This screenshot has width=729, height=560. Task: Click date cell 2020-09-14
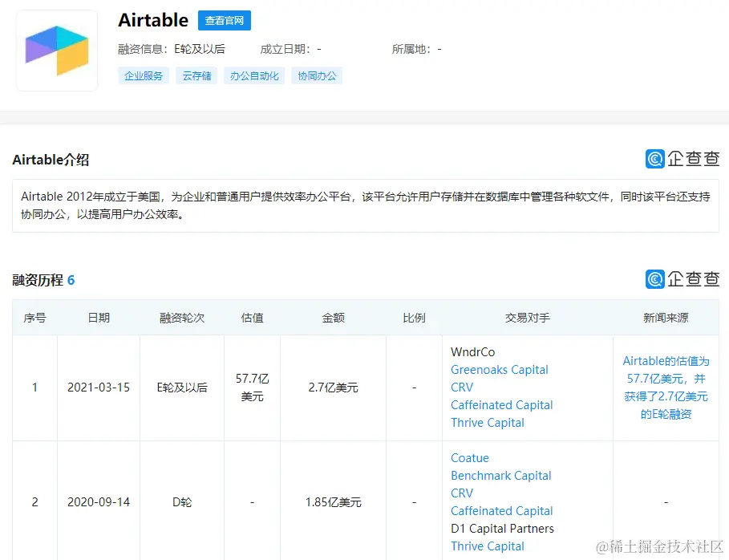(99, 502)
